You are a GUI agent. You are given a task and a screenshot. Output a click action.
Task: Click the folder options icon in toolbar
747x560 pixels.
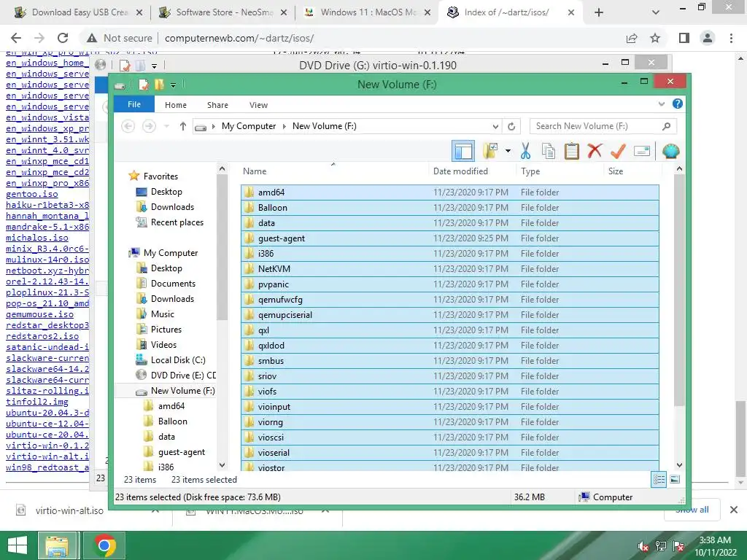[x=490, y=152]
